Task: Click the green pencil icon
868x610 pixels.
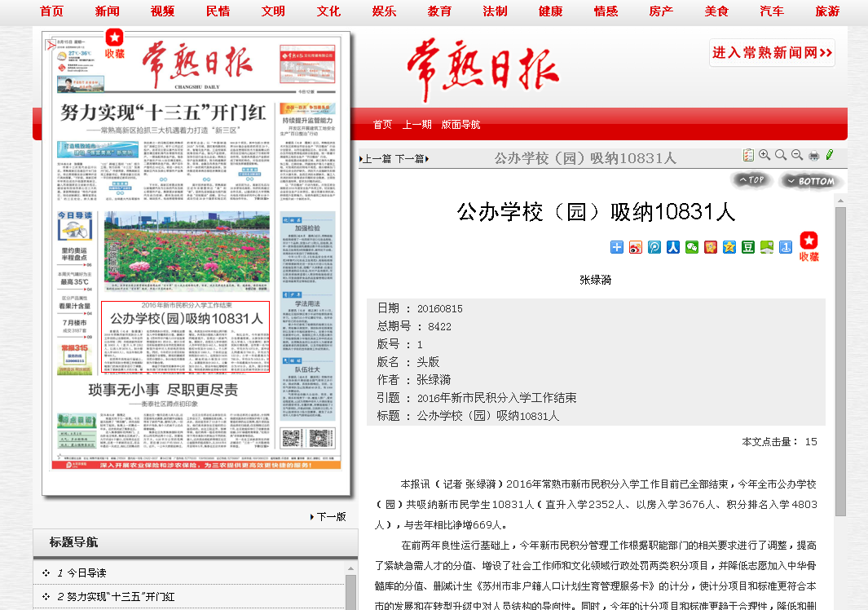Action: coord(829,155)
